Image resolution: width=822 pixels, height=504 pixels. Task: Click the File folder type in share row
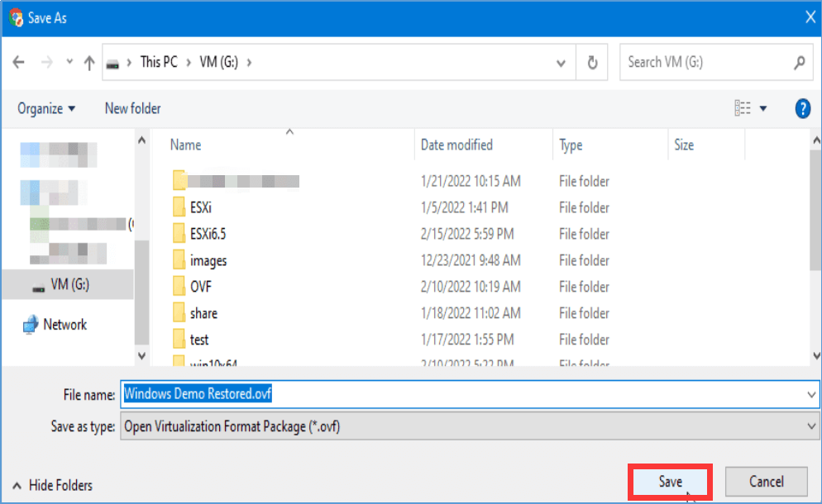pyautogui.click(x=584, y=313)
